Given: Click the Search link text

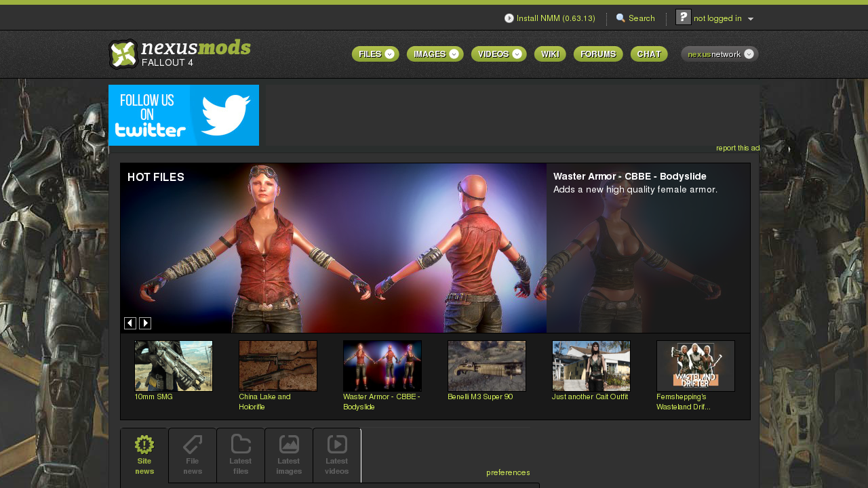Looking at the screenshot, I should click(x=642, y=18).
